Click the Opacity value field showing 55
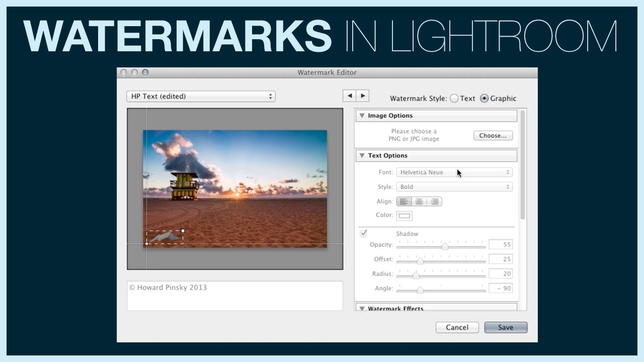 501,245
